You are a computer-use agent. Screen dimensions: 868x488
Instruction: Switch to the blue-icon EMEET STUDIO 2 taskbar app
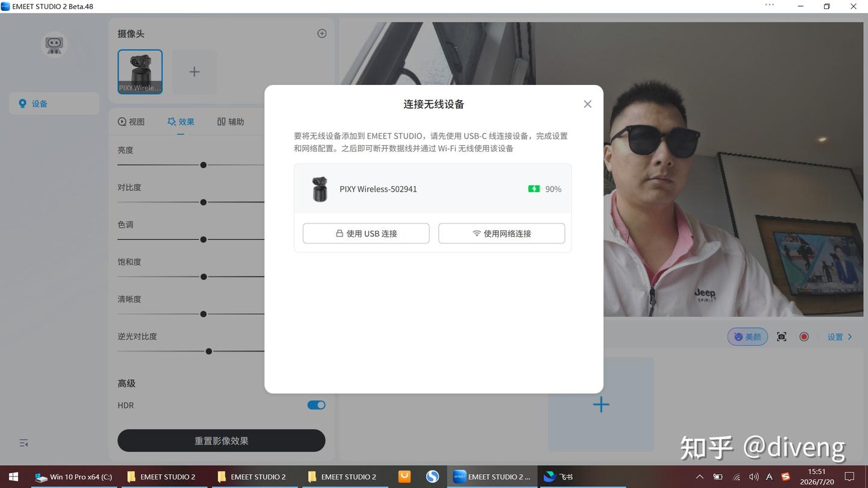pos(492,477)
